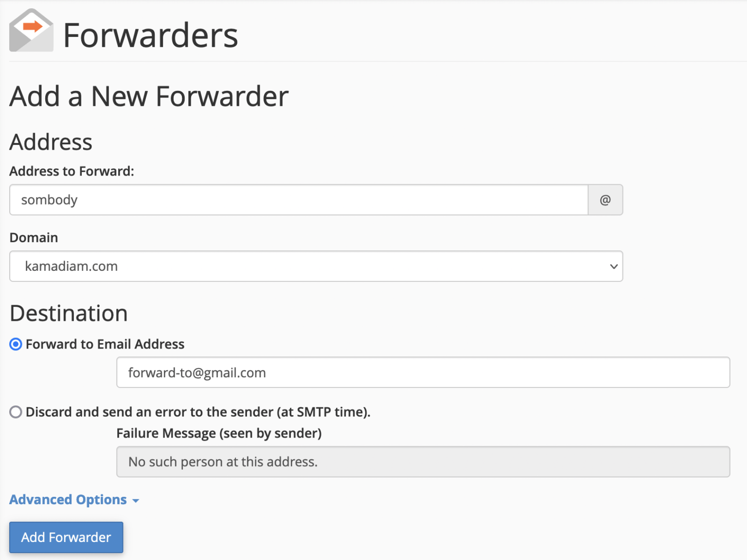The image size is (747, 560).
Task: Click the Forwarders envelope icon
Action: point(31,31)
